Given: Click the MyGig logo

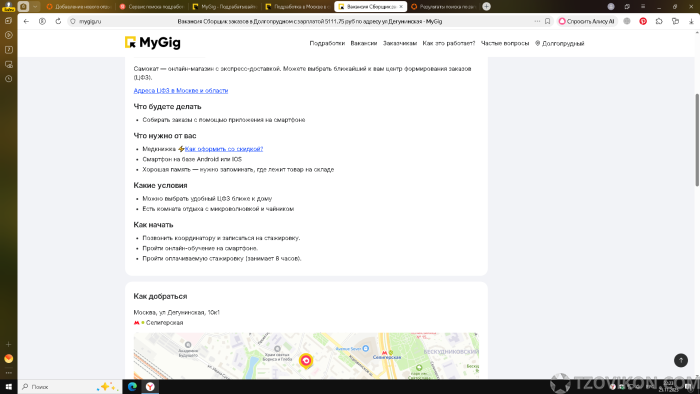Looking at the screenshot, I should pos(153,42).
